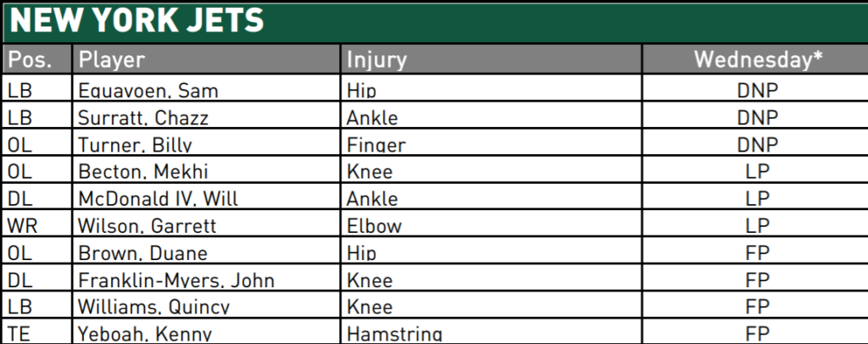Select the Pos. column header
The height and width of the screenshot is (344, 868).
coord(28,60)
